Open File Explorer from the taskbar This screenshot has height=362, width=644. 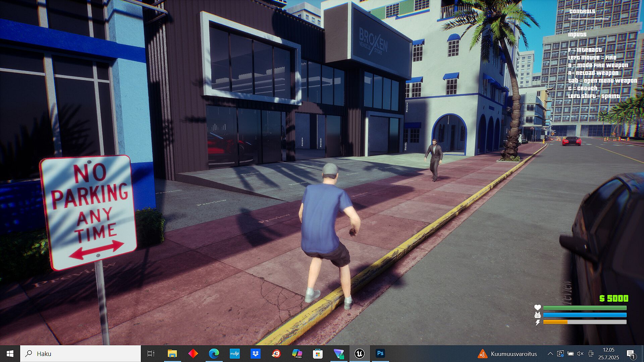pos(172,354)
